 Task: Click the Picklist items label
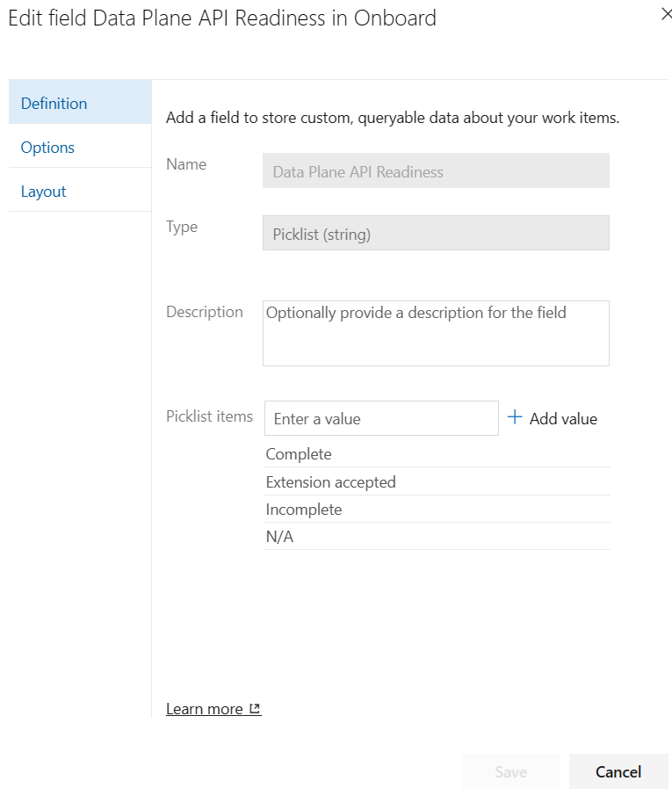(x=209, y=416)
